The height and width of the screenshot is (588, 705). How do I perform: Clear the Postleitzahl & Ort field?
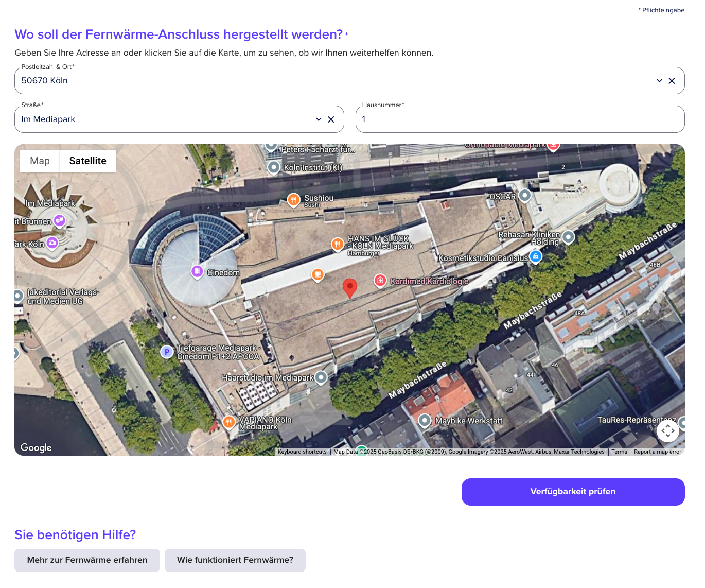[672, 81]
